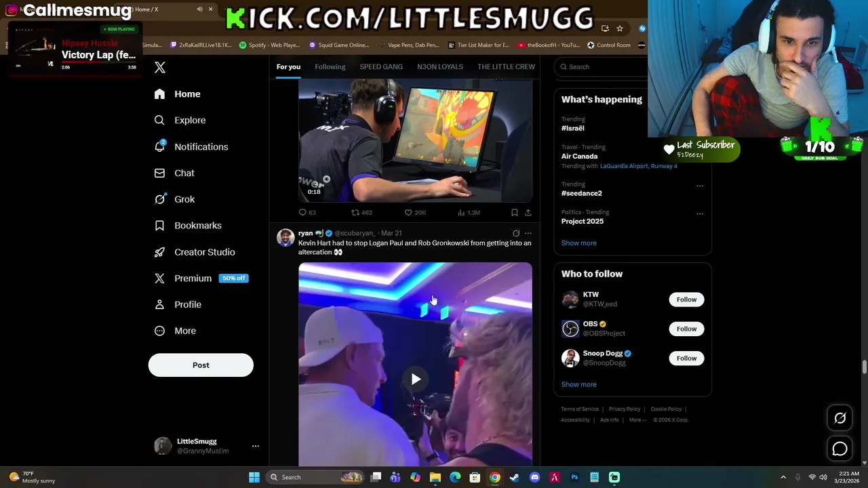Play the Logan Paul altercation video
This screenshot has height=488, width=868.
pyautogui.click(x=416, y=379)
